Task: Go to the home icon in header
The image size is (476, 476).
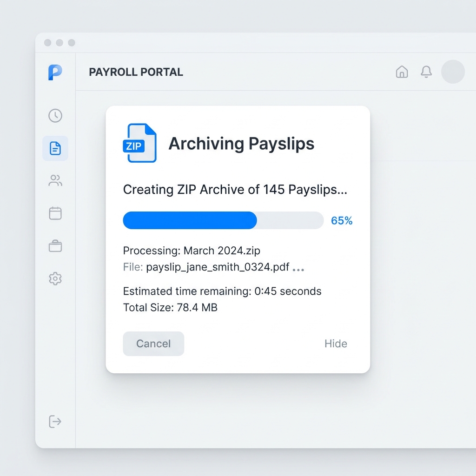Action: coord(402,72)
